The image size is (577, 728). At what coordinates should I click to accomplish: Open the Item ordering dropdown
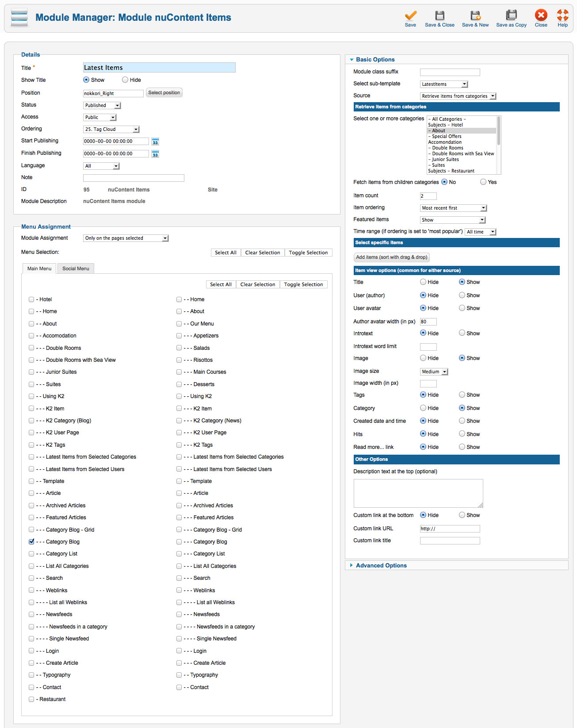(x=453, y=208)
